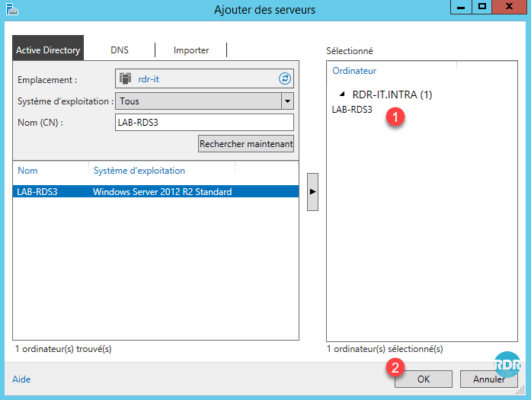The image size is (531, 400).
Task: Select LAB-RDS3 in the Sélectionné pane
Action: click(352, 109)
